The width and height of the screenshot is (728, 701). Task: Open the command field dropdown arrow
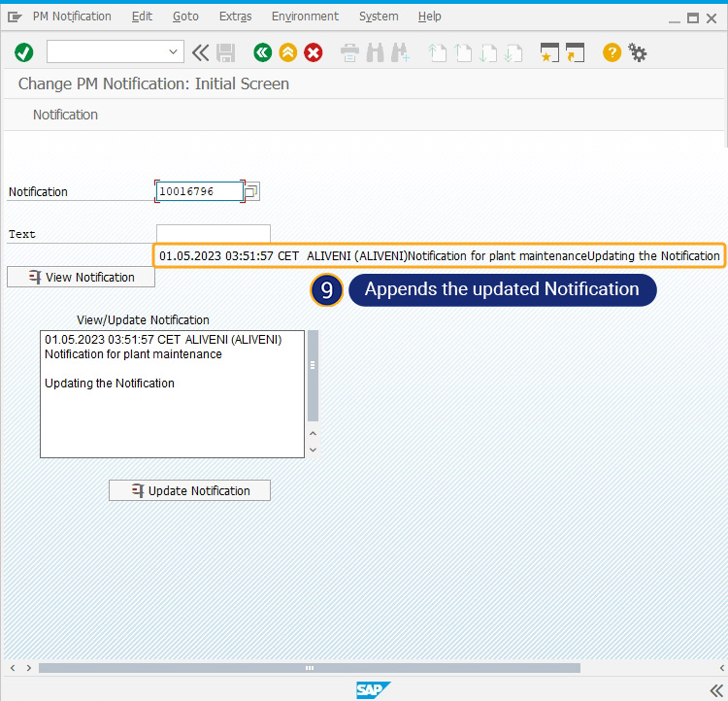pos(173,51)
